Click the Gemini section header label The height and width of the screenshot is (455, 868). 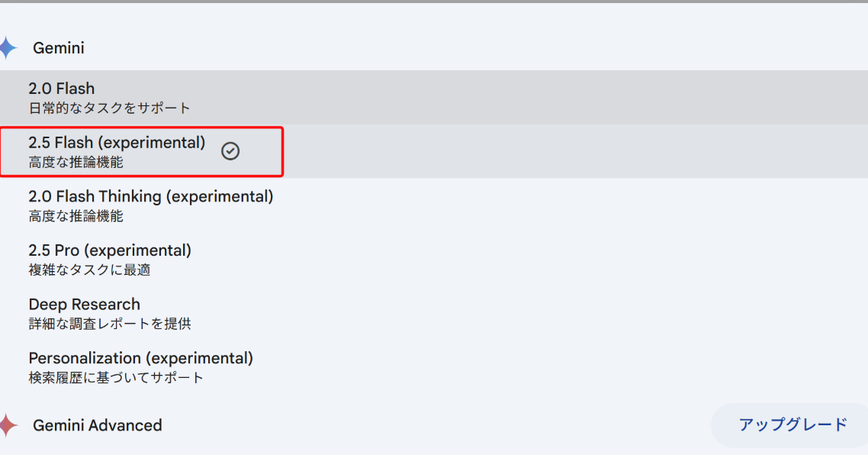pyautogui.click(x=59, y=48)
